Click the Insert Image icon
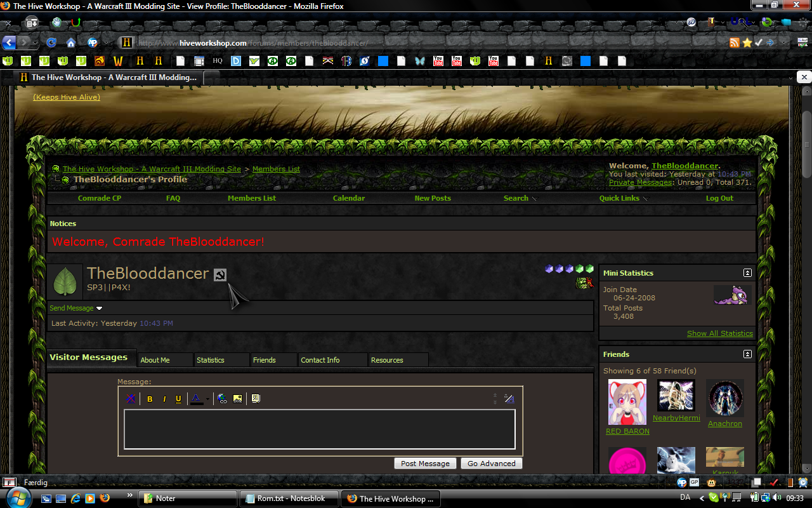 tap(237, 399)
